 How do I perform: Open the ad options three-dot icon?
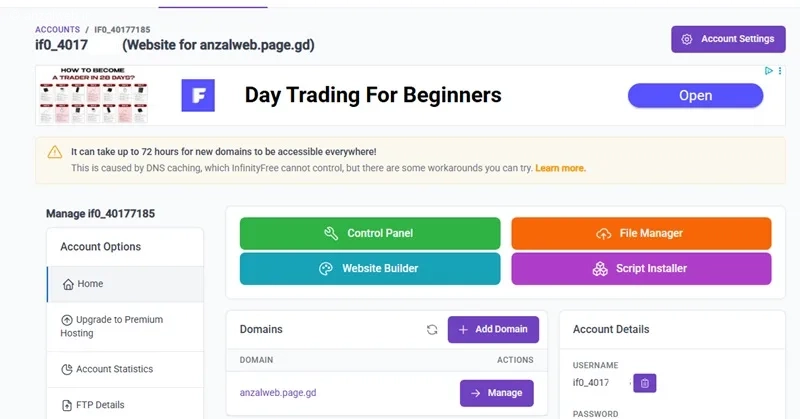(x=780, y=71)
